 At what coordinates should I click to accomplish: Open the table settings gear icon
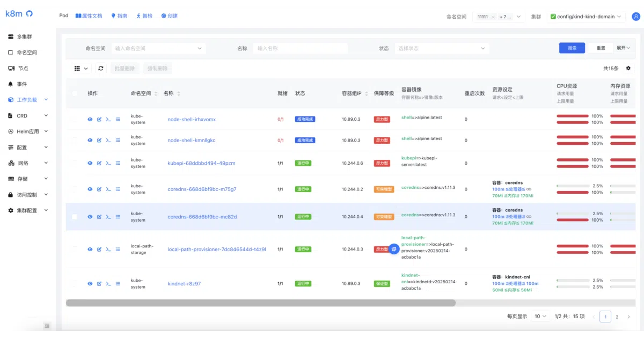coord(628,69)
